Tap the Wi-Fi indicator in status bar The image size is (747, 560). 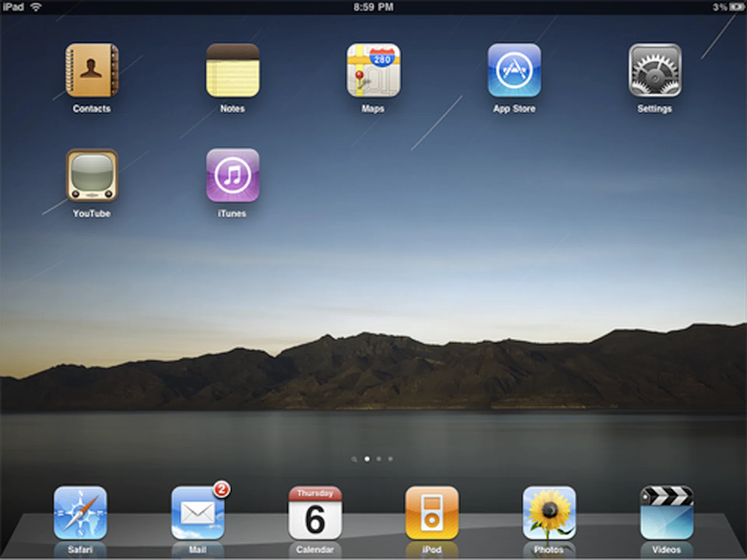pos(35,6)
